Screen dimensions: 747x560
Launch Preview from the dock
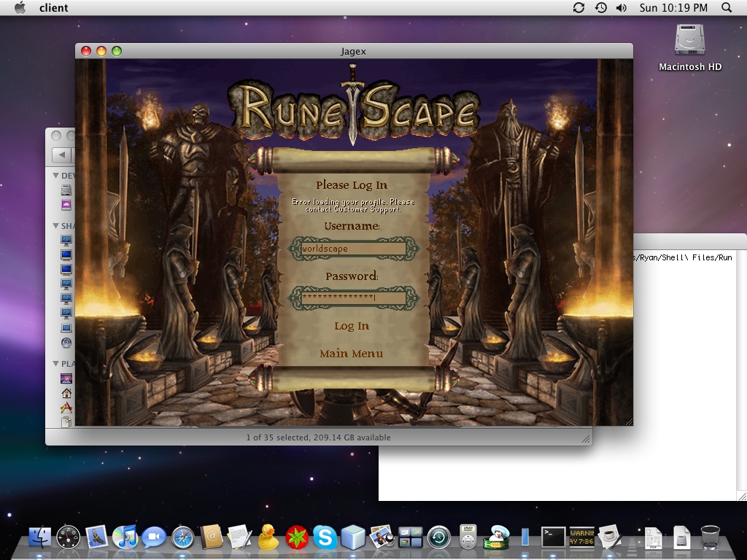tap(382, 537)
